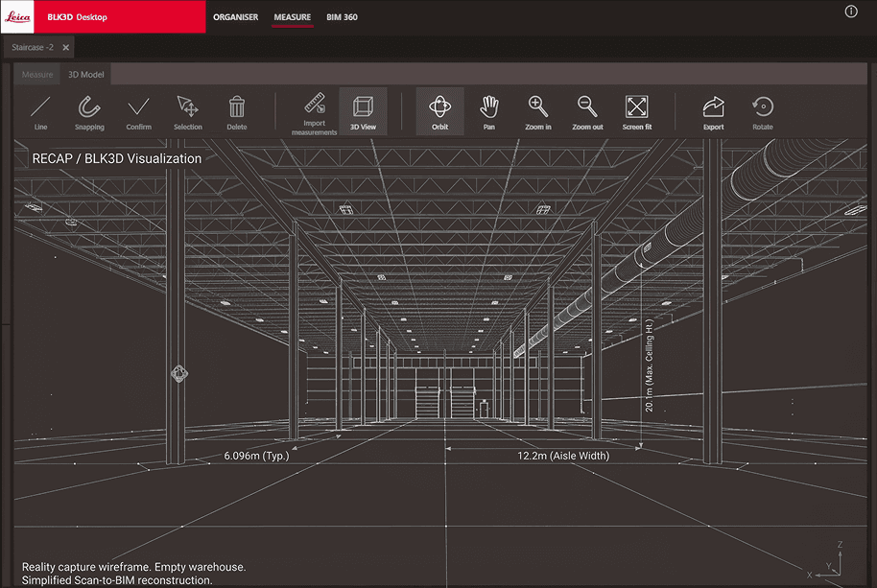
Task: Click the 12.2m (Aisle Width) dimension label
Action: [x=563, y=456]
